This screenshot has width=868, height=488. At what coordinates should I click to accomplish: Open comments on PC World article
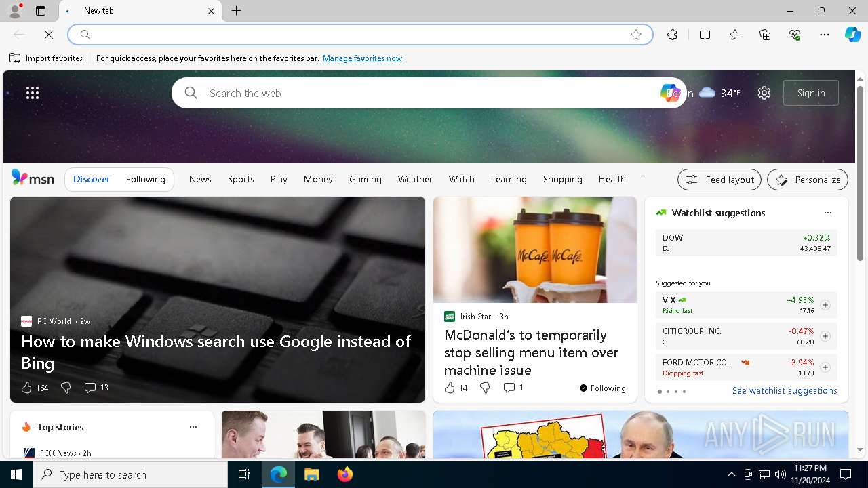tap(96, 388)
